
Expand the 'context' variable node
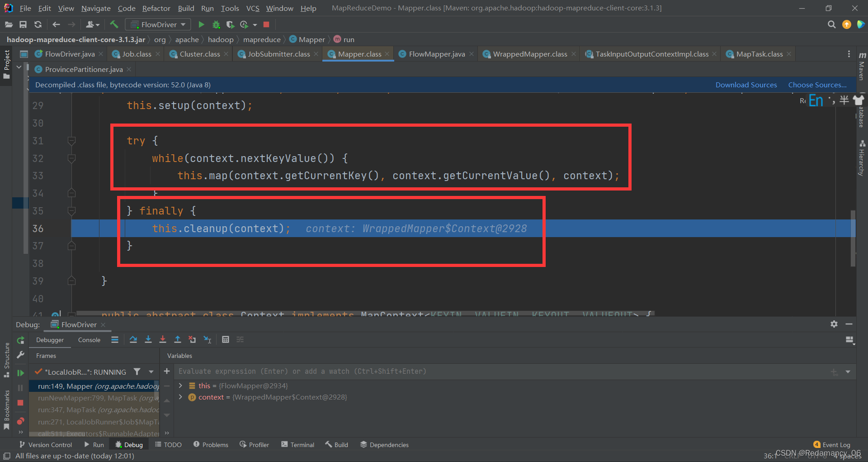(x=180, y=397)
